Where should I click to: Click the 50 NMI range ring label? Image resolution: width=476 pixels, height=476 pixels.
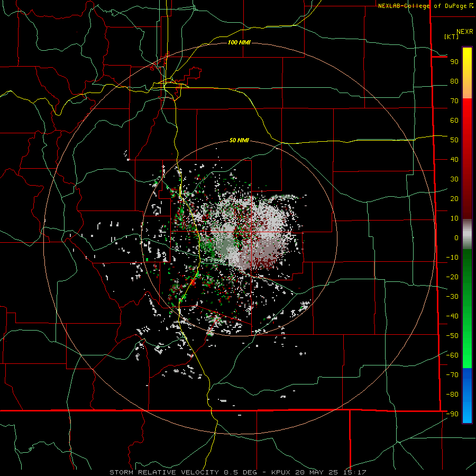pos(239,140)
